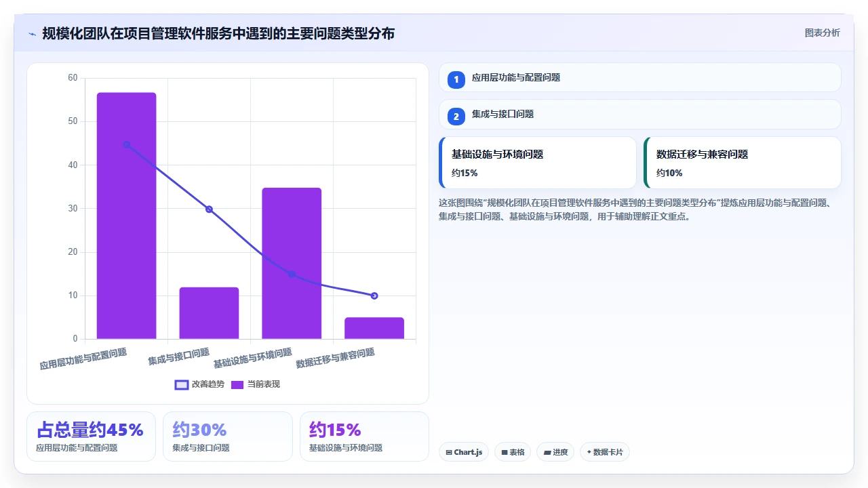Click the x-axis label 集成与接口问题

179,357
